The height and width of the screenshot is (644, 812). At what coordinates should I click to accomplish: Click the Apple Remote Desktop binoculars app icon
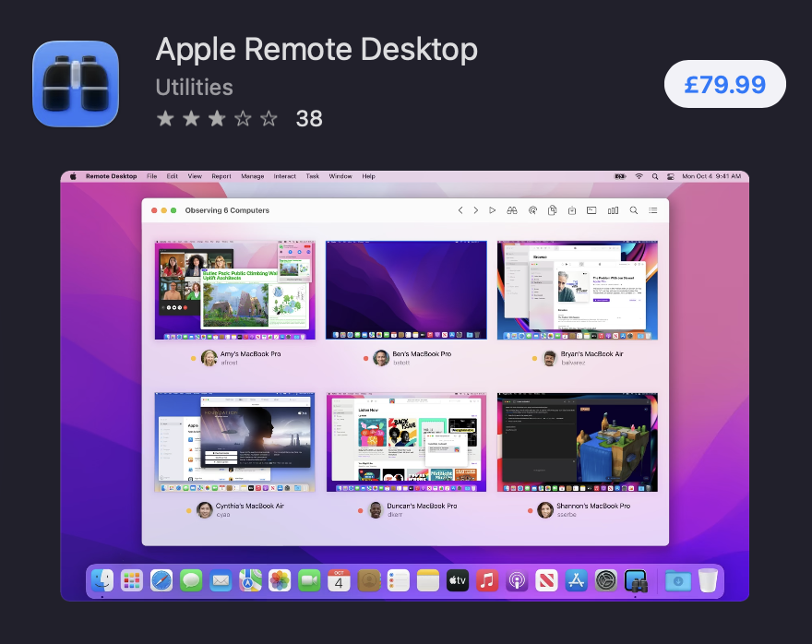click(76, 84)
